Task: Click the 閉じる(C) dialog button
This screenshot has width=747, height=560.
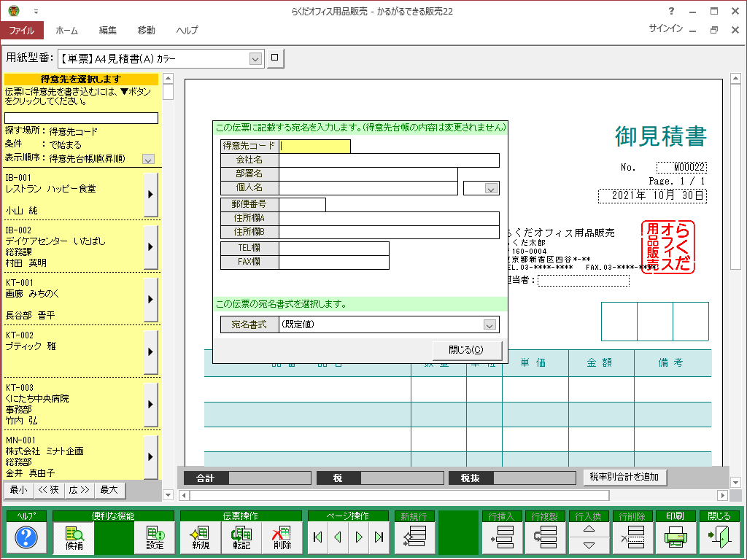Action: click(x=466, y=350)
